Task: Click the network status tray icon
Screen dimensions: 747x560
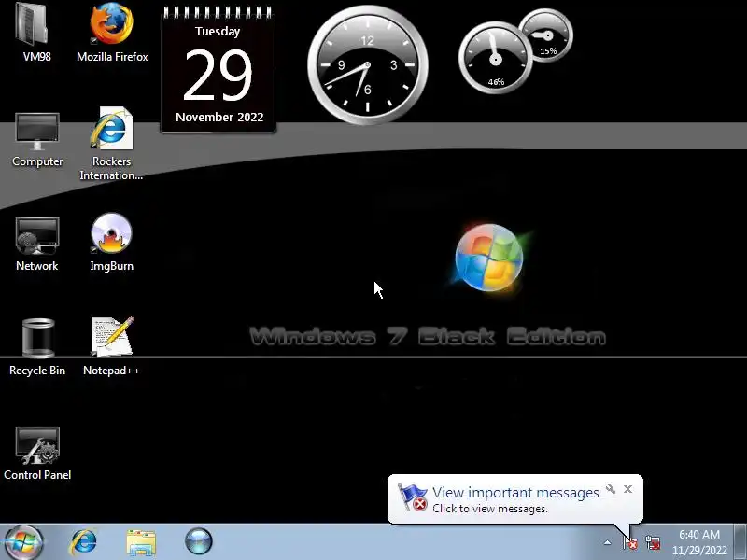Action: (x=653, y=542)
